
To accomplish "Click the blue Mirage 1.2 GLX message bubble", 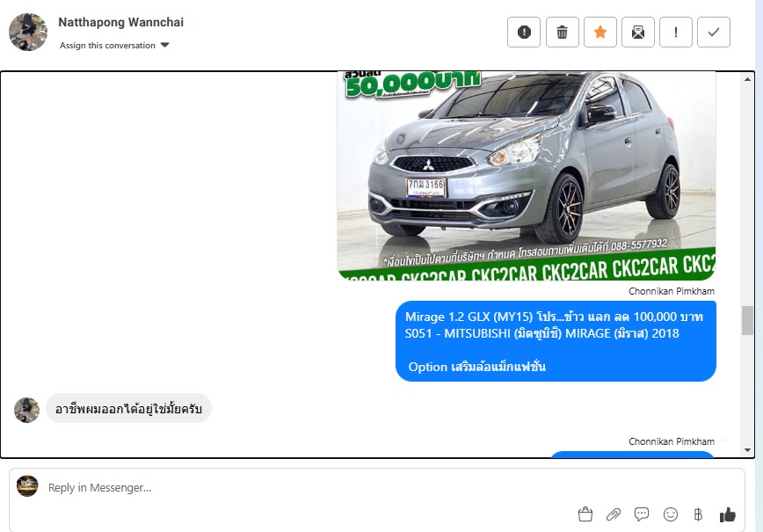I will [x=556, y=340].
